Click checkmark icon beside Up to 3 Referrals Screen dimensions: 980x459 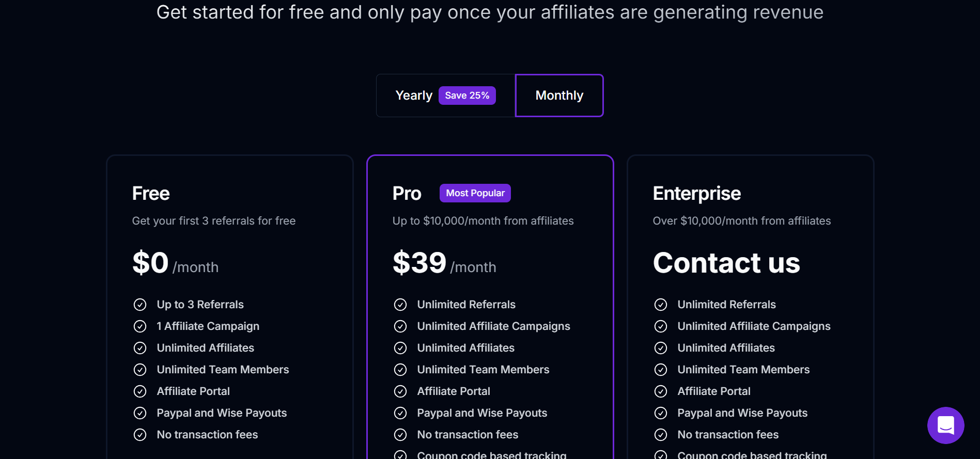(140, 305)
